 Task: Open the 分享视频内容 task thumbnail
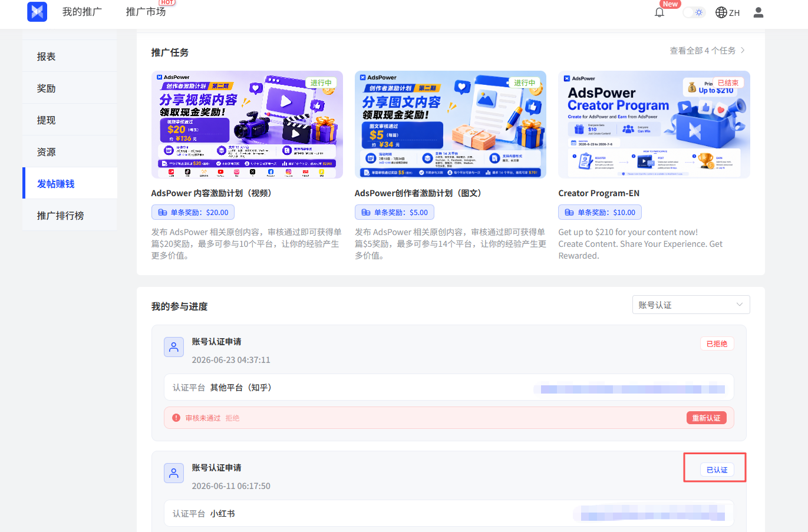coord(247,125)
